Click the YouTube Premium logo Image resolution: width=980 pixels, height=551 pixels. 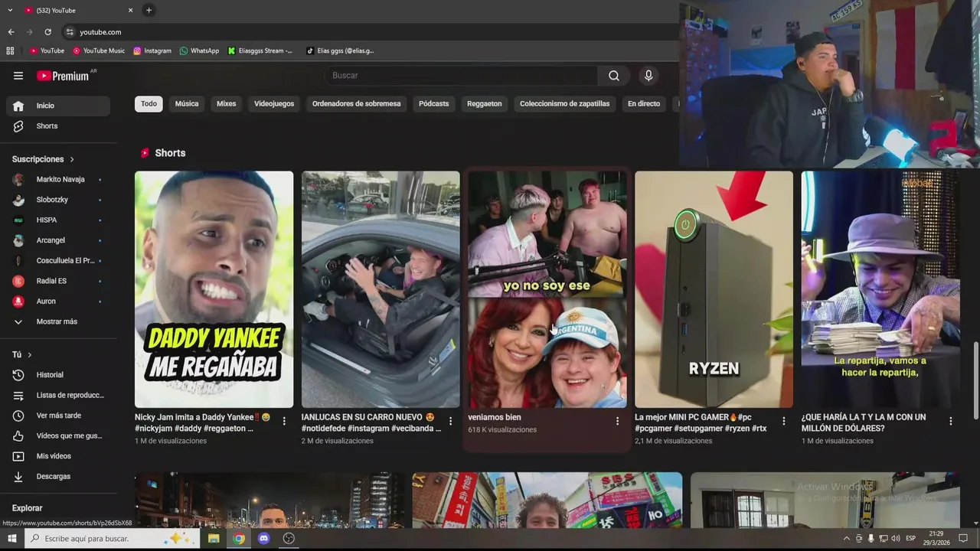63,76
